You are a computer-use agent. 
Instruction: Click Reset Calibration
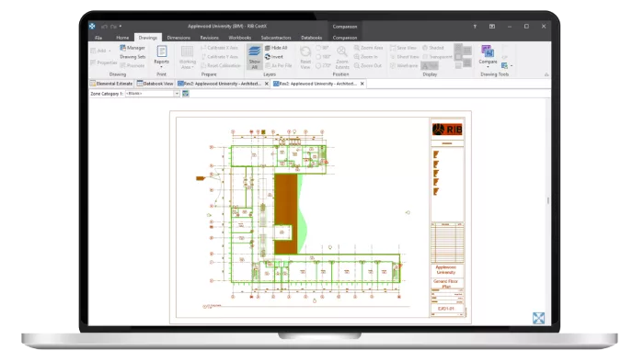pyautogui.click(x=221, y=65)
